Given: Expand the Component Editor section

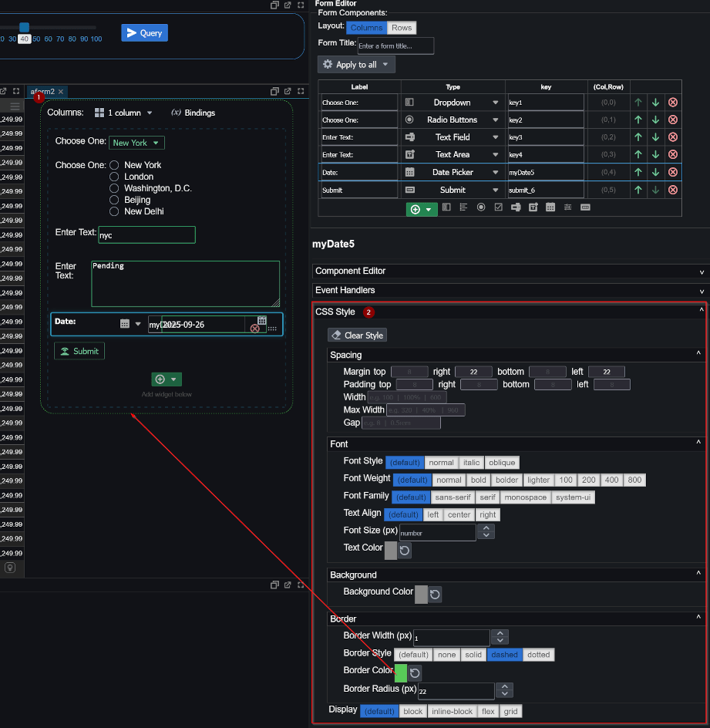Looking at the screenshot, I should 509,271.
